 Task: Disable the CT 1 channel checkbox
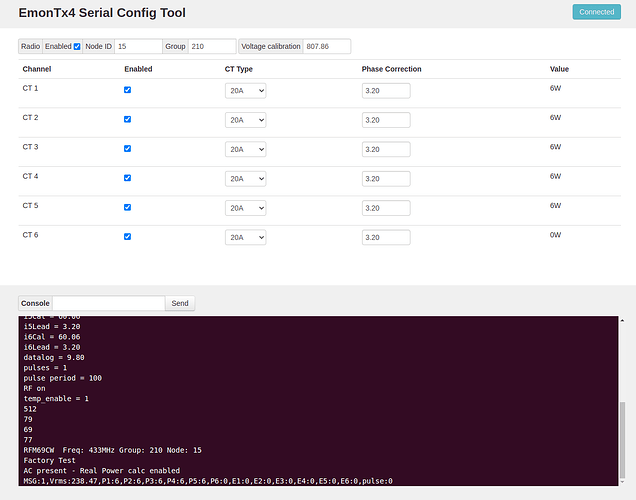pyautogui.click(x=127, y=90)
